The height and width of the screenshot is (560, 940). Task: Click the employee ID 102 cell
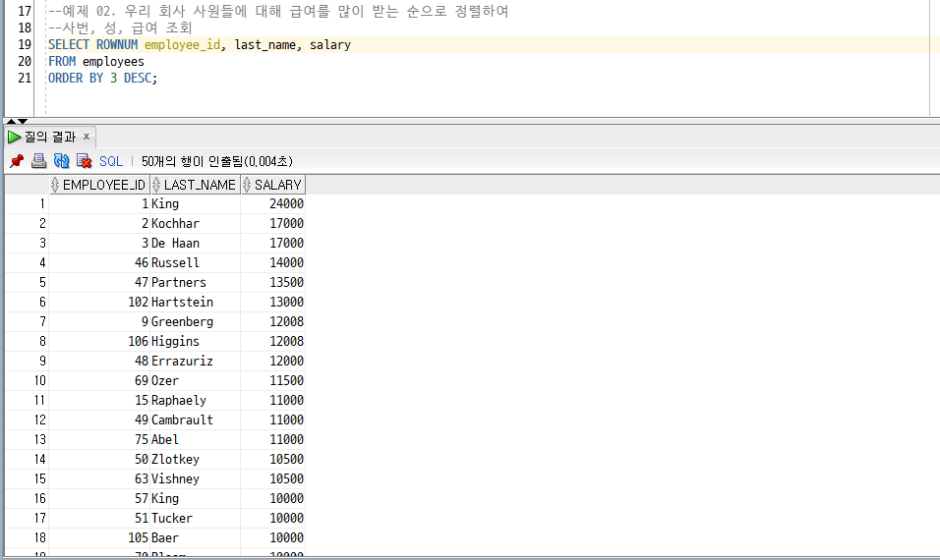click(x=99, y=302)
